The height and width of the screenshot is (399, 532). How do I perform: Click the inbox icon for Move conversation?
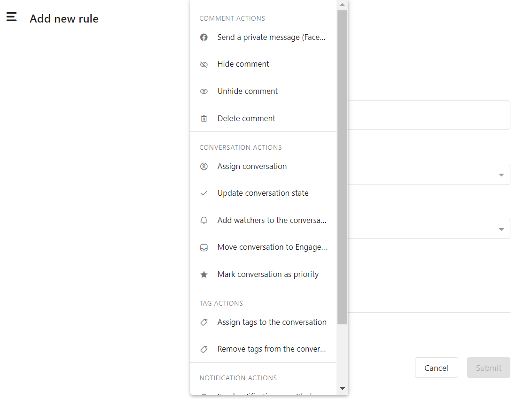[x=204, y=247]
